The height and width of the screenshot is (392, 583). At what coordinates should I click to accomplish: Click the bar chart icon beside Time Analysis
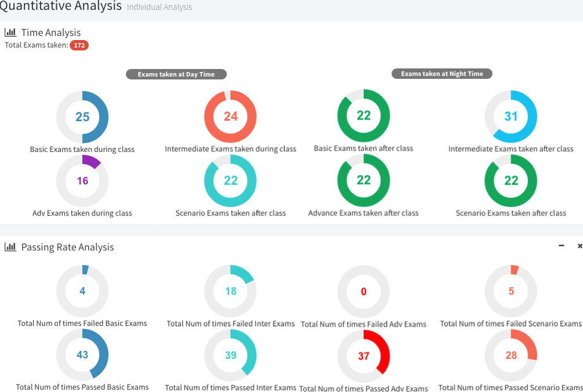point(10,32)
